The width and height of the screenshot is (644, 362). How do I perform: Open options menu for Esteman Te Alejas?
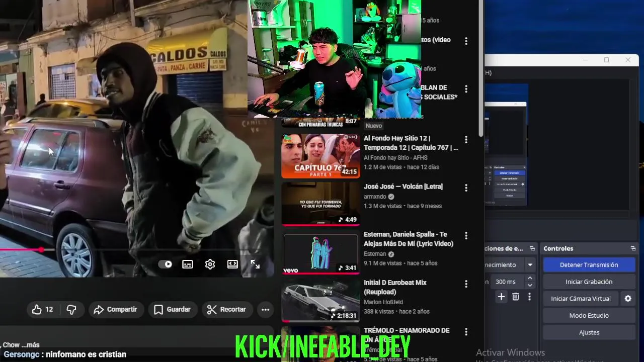tap(466, 236)
